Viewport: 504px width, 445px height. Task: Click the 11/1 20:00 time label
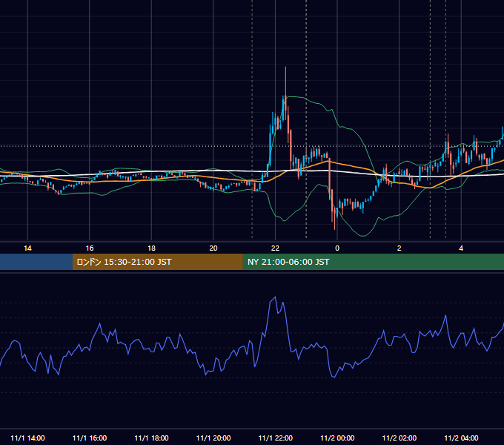coord(213,438)
